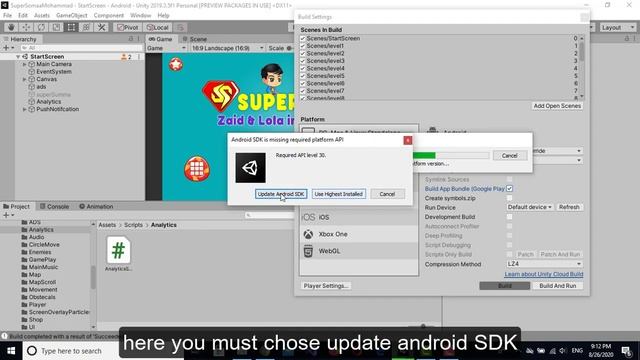Click the Windows Start button
This screenshot has height=360, width=640.
pos(11,351)
